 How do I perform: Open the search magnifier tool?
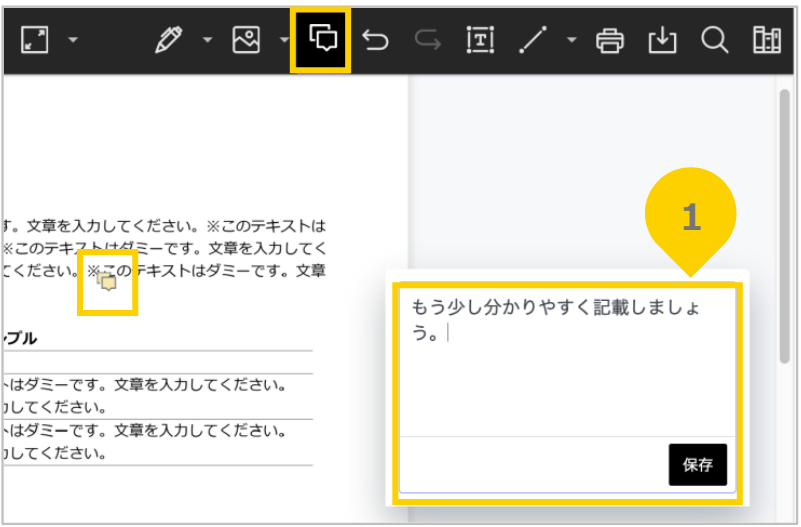click(x=715, y=40)
